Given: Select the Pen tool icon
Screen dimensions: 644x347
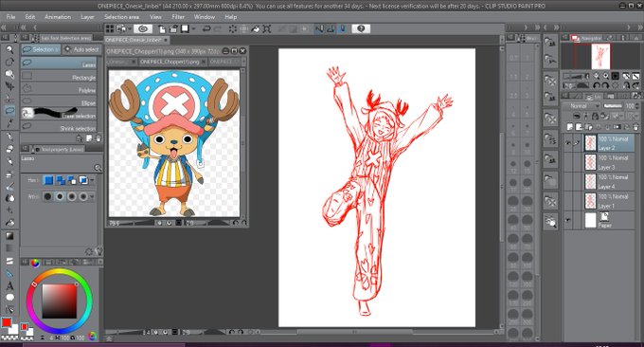Looking at the screenshot, I should (x=9, y=137).
